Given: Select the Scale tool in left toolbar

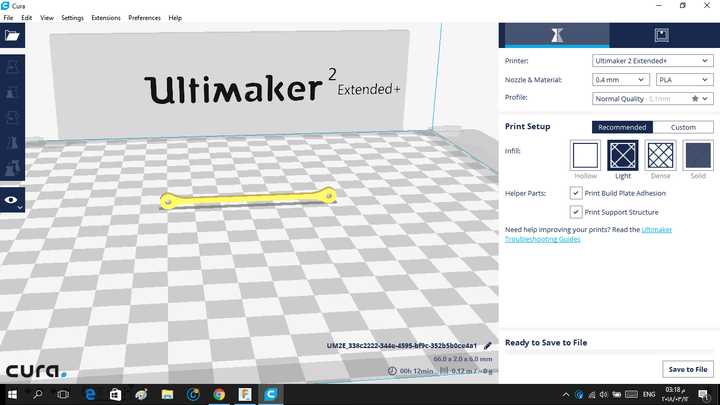Looking at the screenshot, I should 12,92.
